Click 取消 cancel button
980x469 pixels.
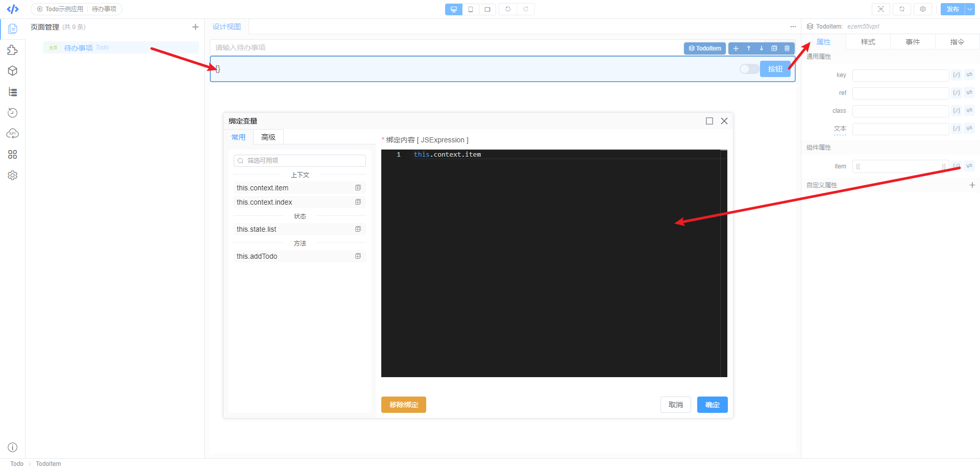point(676,405)
